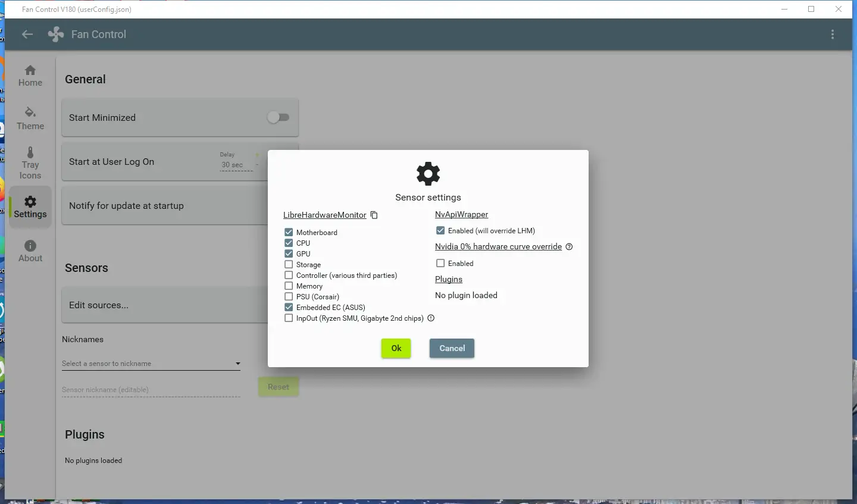Click the Sensor settings gear icon

pos(428,174)
